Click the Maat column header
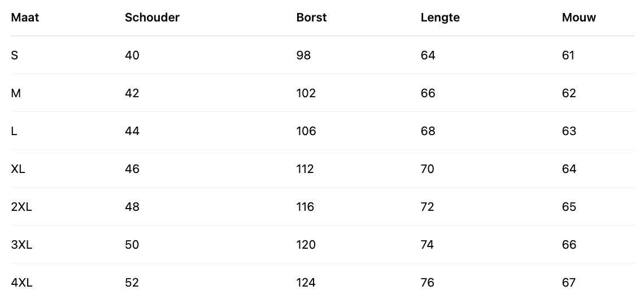Viewport: 644px width, 303px height. [x=25, y=18]
